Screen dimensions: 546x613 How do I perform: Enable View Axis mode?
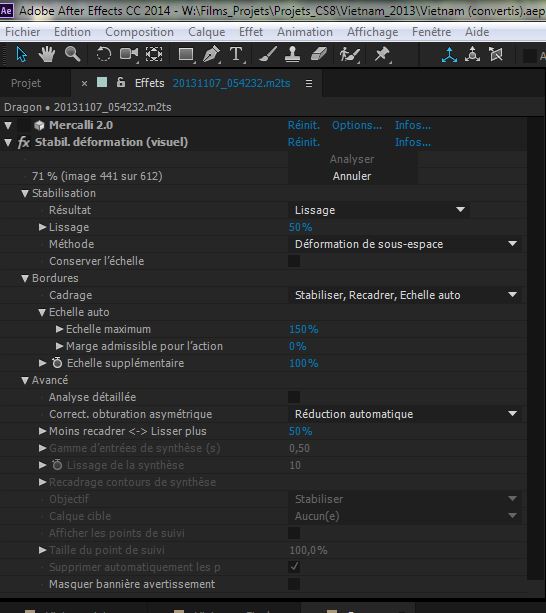(x=496, y=54)
